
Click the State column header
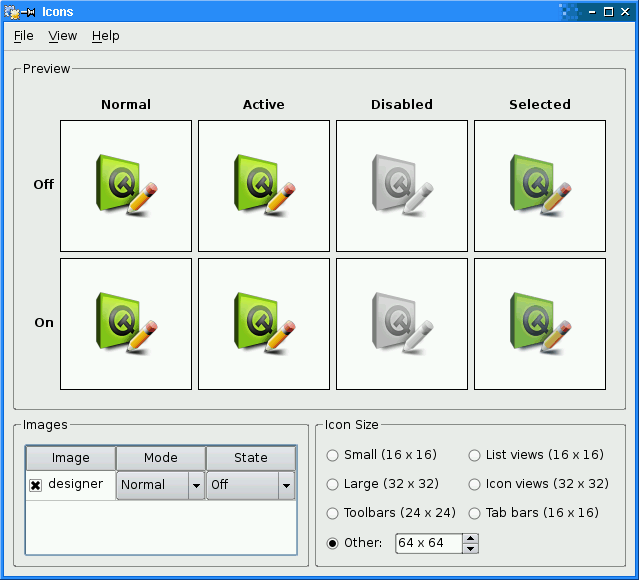251,458
